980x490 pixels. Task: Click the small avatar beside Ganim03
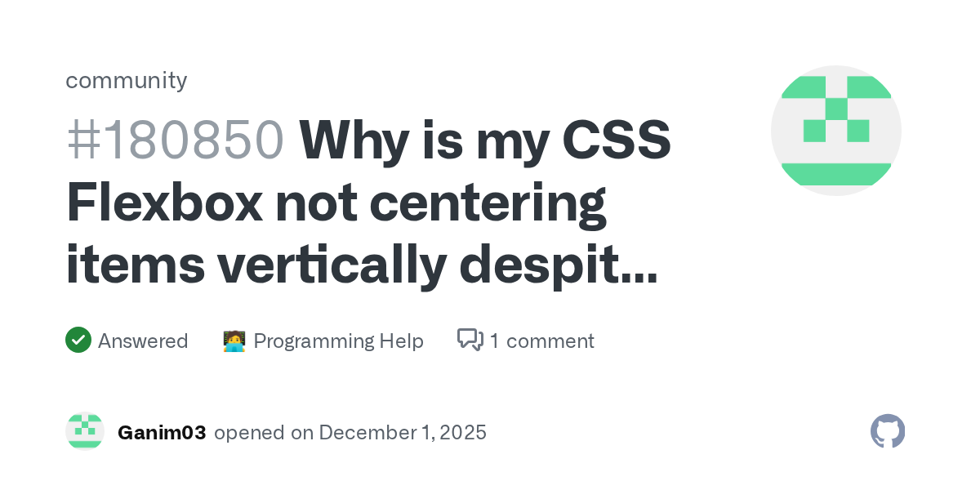85,432
